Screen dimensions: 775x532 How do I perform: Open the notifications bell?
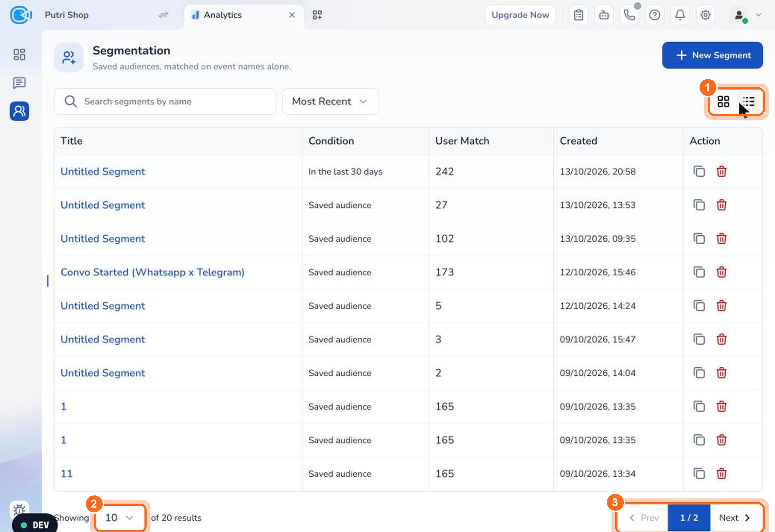tap(680, 15)
